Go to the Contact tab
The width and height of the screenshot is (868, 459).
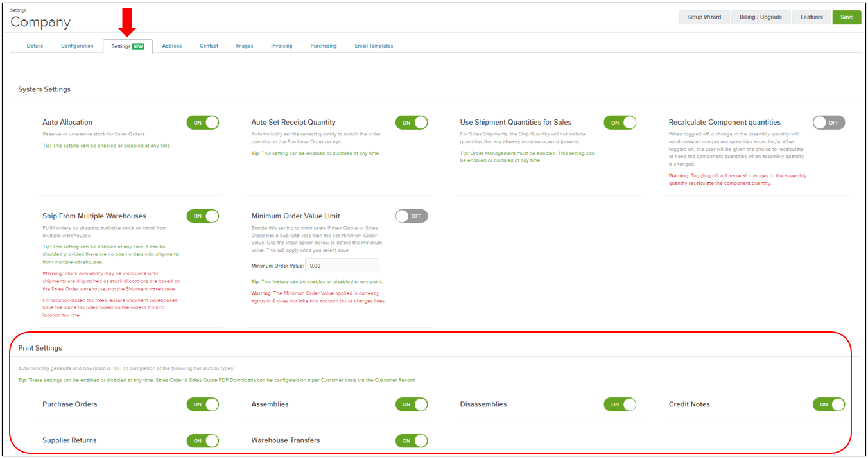click(209, 46)
